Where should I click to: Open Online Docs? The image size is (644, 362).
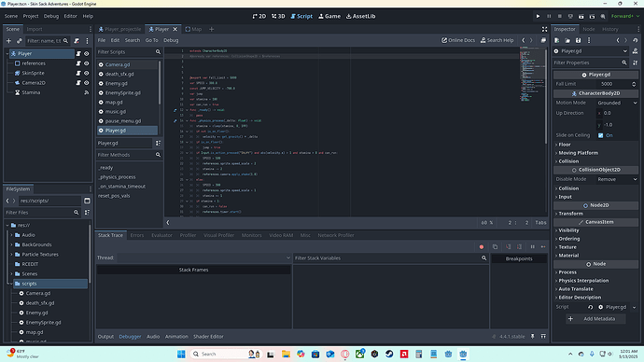click(458, 40)
